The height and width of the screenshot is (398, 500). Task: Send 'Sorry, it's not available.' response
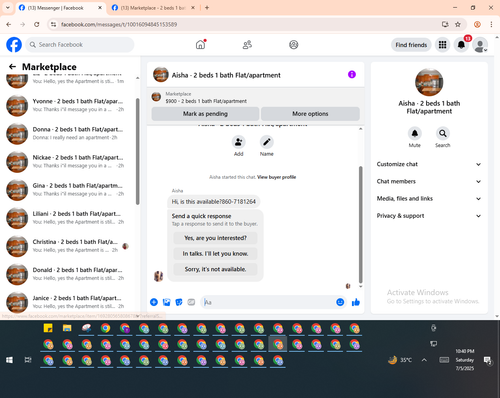coord(215,269)
